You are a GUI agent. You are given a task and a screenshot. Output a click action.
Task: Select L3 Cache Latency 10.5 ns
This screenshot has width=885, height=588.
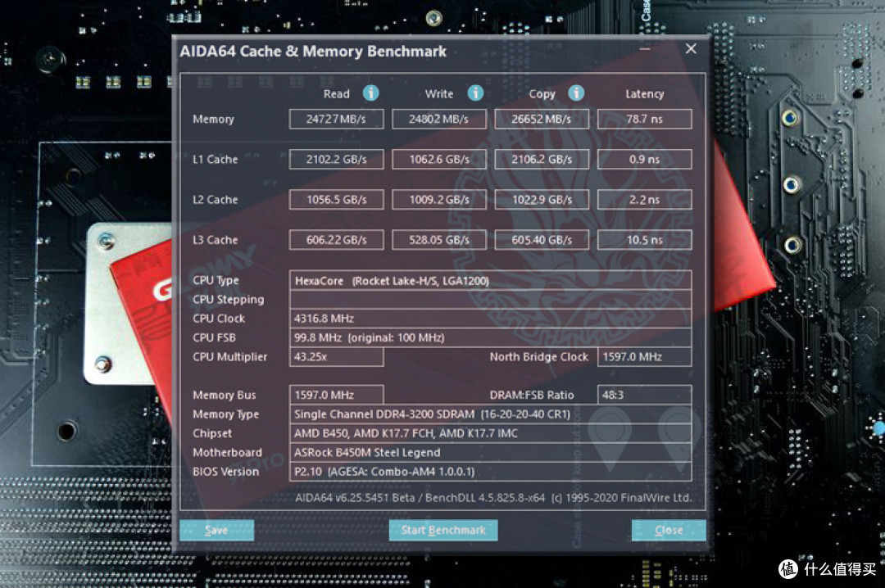[645, 240]
